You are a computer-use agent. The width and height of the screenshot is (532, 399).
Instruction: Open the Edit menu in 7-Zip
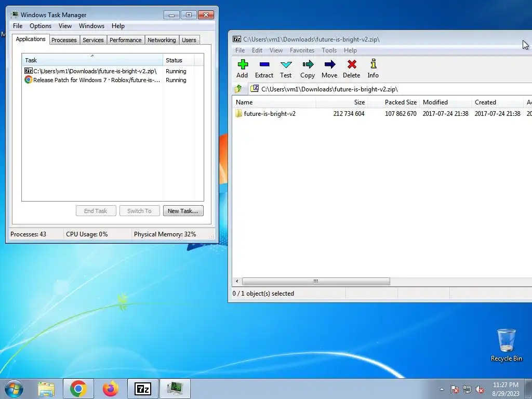257,50
